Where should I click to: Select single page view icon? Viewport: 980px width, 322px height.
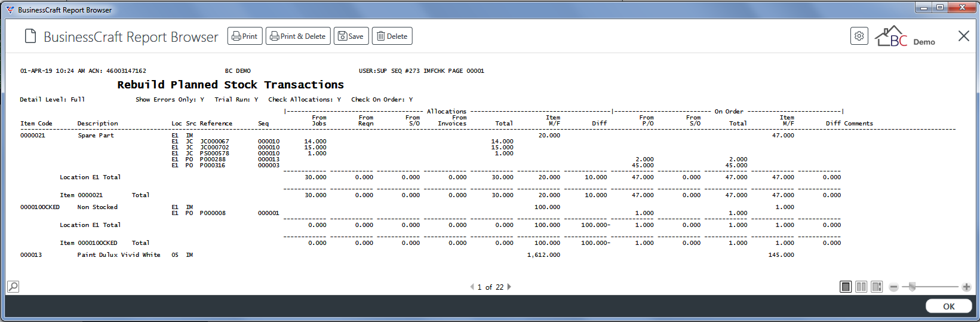846,287
